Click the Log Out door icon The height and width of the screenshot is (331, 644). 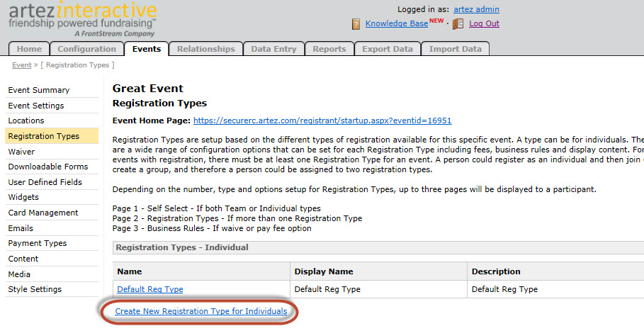click(x=458, y=24)
